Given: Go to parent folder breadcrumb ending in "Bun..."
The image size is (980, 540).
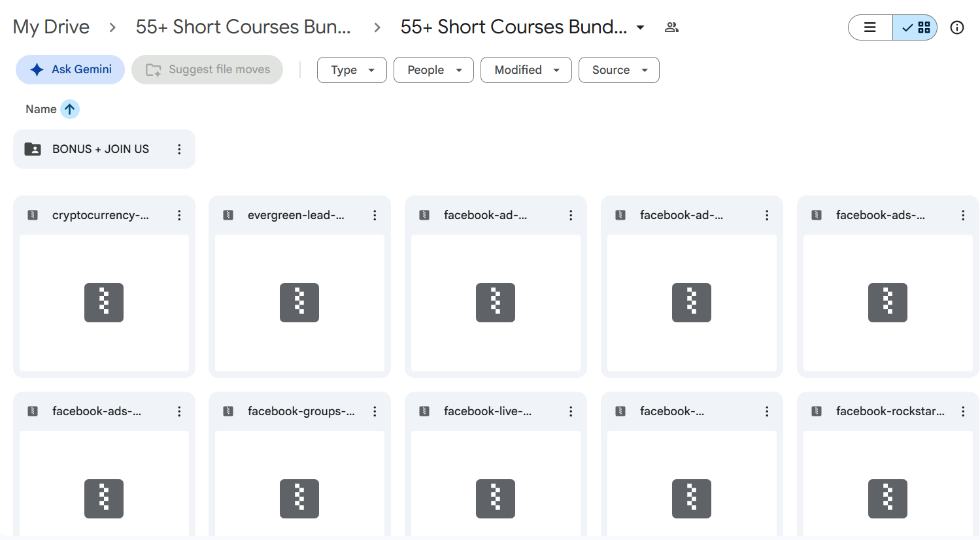Looking at the screenshot, I should point(243,27).
